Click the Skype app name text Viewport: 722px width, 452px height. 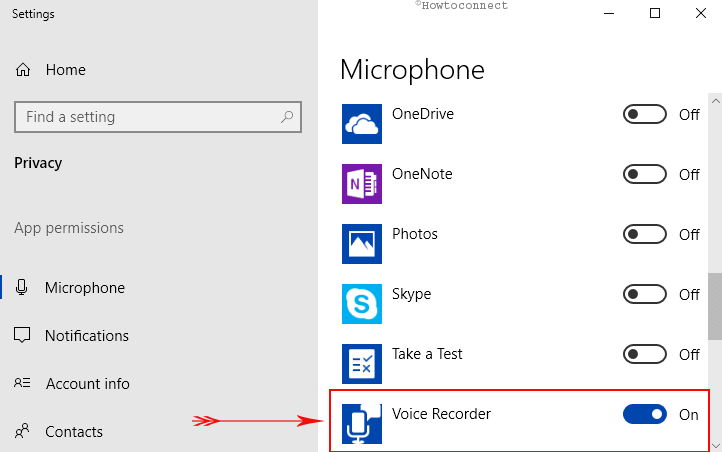pyautogui.click(x=411, y=294)
